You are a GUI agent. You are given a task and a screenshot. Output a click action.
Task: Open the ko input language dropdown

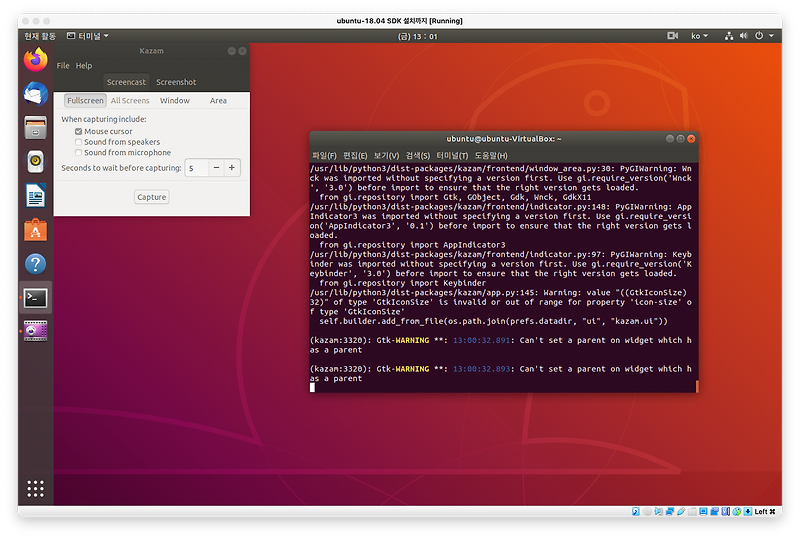(x=699, y=36)
